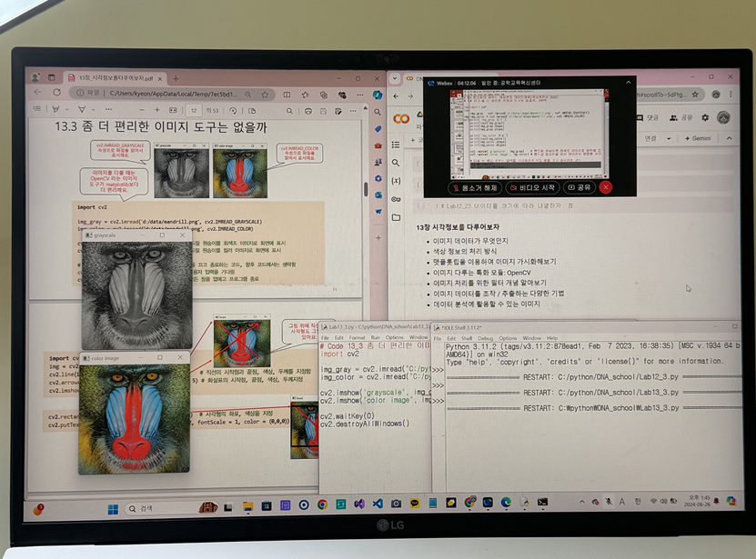This screenshot has width=756, height=559.
Task: Search within the PDF toolbar
Action: pos(289,111)
